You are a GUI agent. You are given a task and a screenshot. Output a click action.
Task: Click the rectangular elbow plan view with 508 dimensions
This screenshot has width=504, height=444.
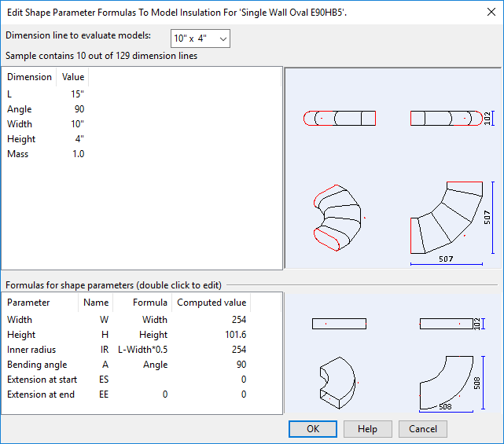446,381
